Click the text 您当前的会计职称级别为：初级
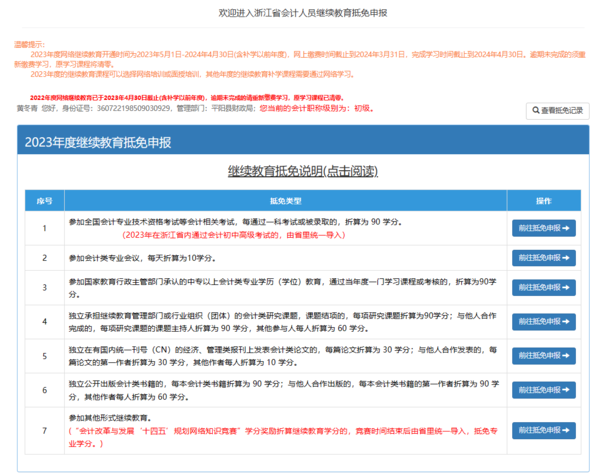Viewport: 600px width, 476px height. [316, 108]
